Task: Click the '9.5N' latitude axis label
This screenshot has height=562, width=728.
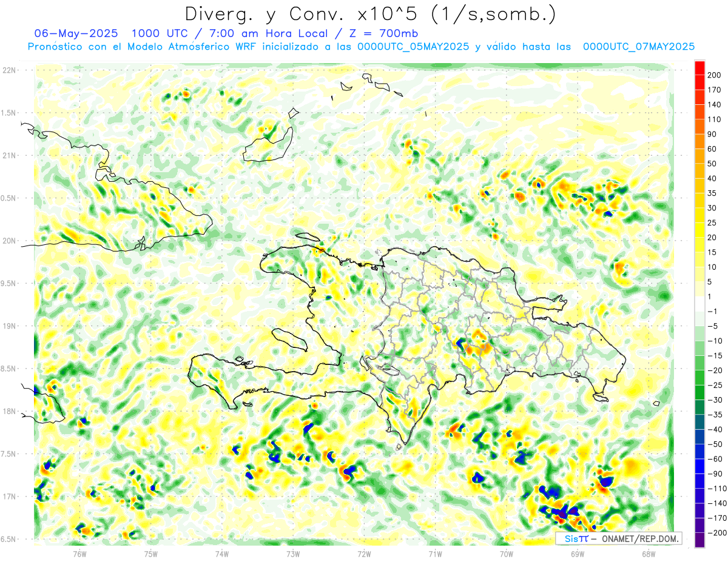Action: coord(8,283)
